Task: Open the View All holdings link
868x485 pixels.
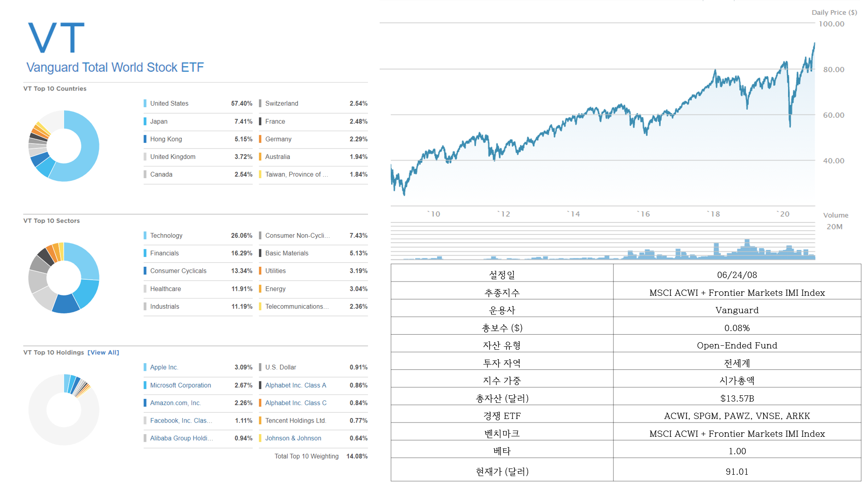Action: pos(103,352)
